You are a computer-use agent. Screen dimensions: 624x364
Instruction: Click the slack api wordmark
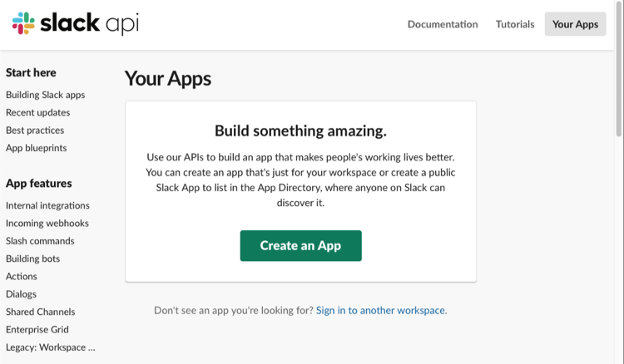90,23
